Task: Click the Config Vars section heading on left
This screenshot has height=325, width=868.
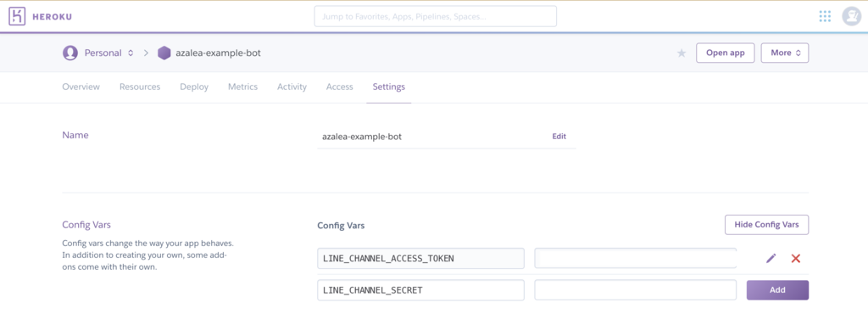Action: click(86, 225)
